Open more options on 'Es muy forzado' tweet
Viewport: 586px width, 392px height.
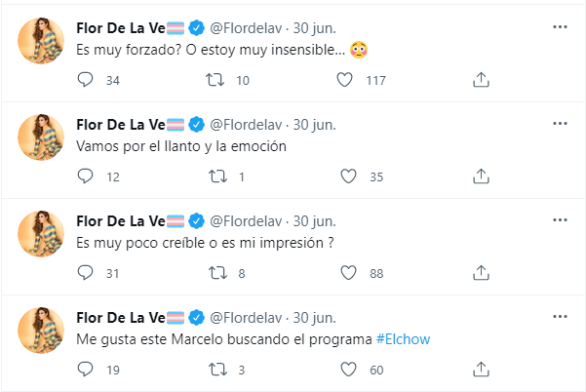point(559,26)
